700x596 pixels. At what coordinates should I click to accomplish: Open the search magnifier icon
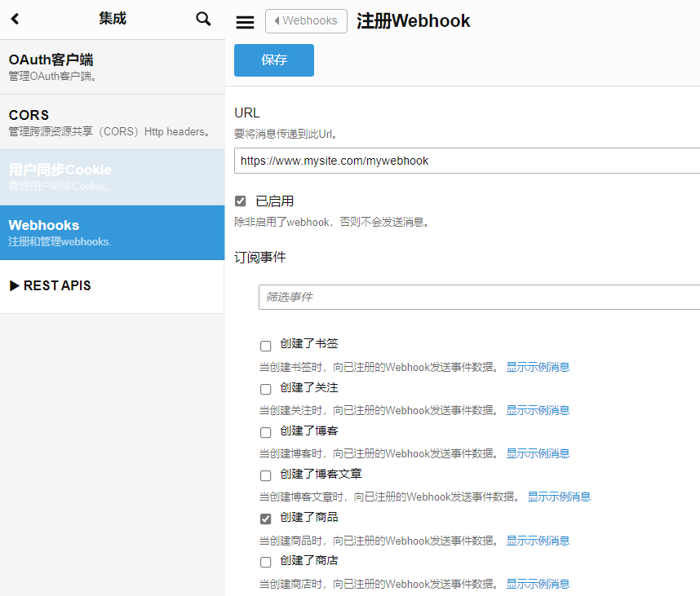[x=203, y=19]
